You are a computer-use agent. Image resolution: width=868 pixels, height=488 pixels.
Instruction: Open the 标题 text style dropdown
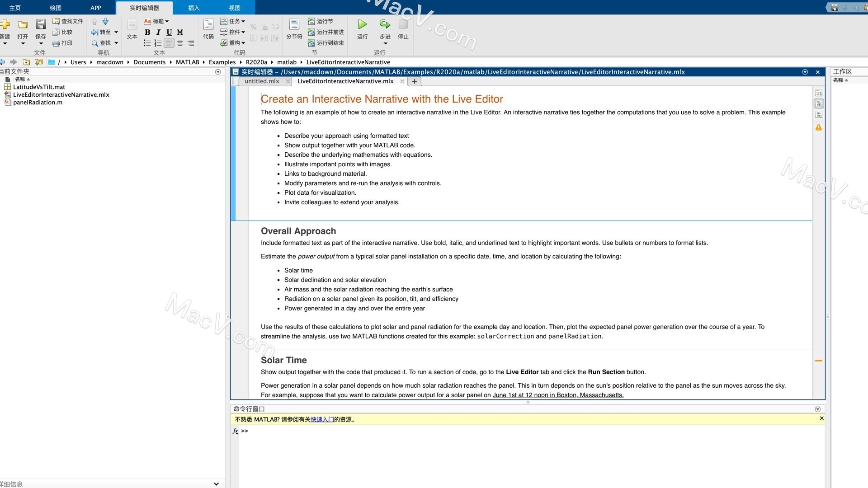pos(156,21)
